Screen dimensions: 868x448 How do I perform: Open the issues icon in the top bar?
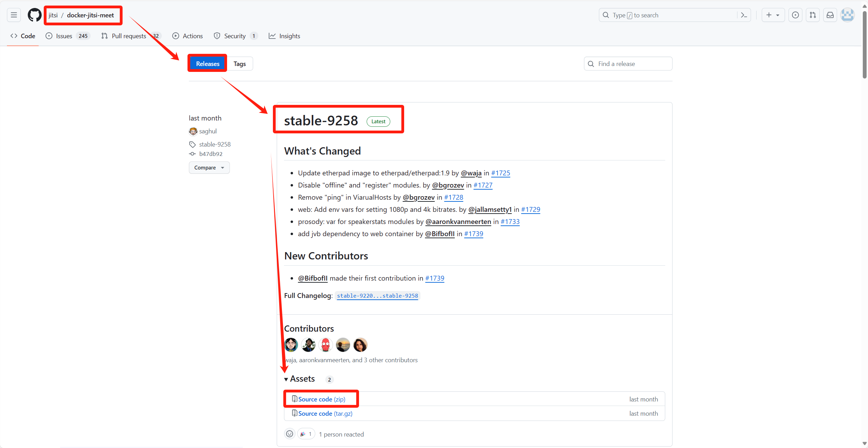click(795, 15)
